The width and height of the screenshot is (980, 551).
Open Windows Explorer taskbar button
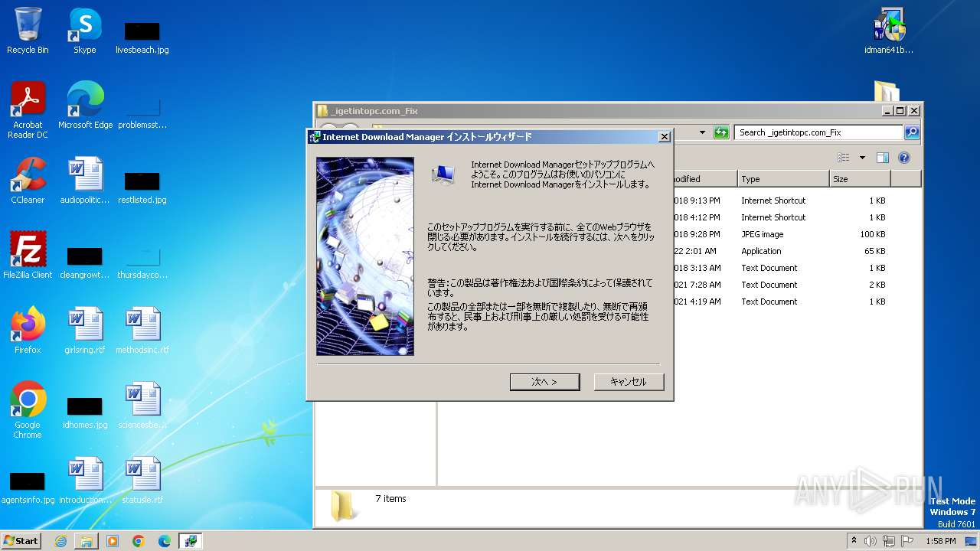pos(87,541)
